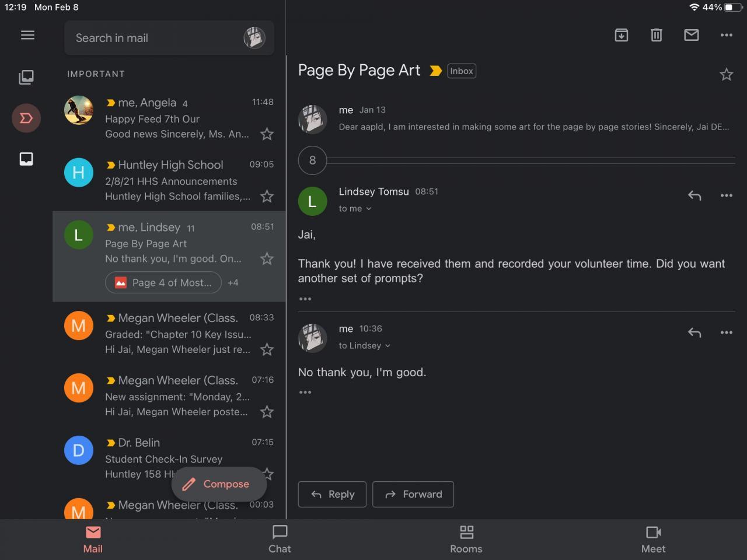Mark conversation as unread
The width and height of the screenshot is (747, 560).
(692, 35)
